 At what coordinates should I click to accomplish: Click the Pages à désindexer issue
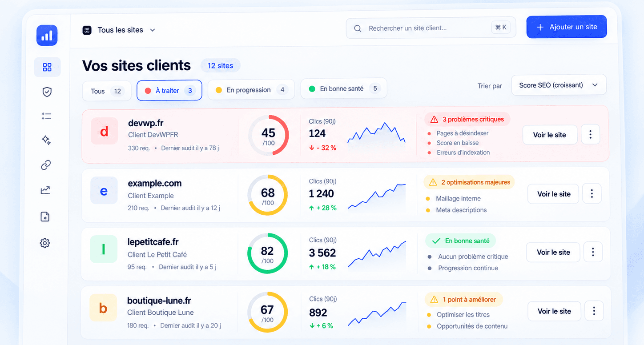463,133
